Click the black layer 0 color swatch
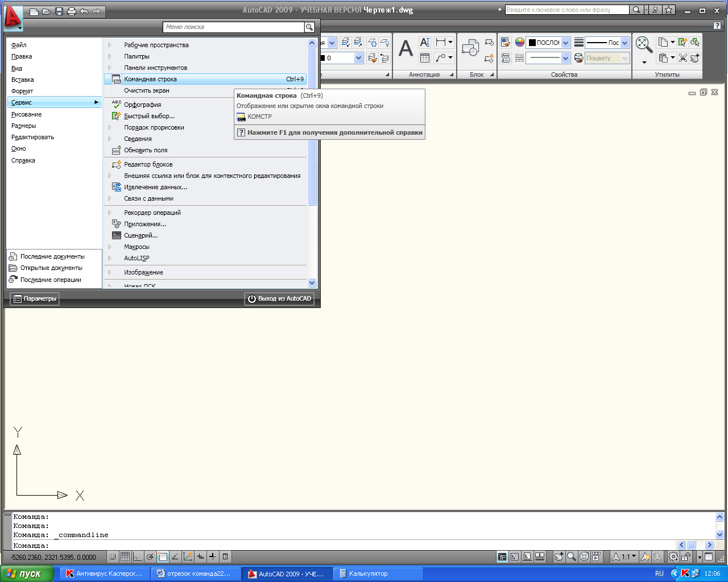728x582 pixels. tap(322, 58)
